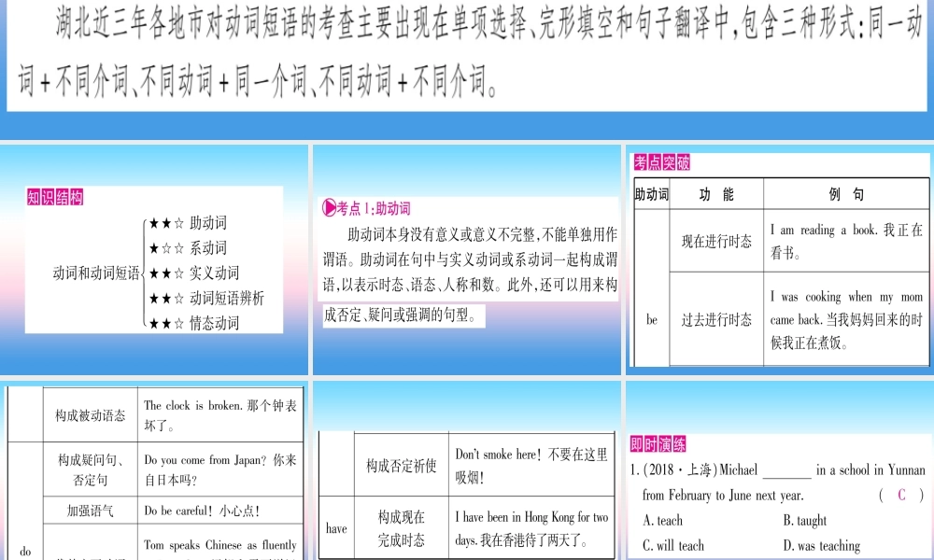Screen dimensions: 934x560
Task: Select the ★★☆ 动词短语辨析 item
Action: tap(206, 298)
